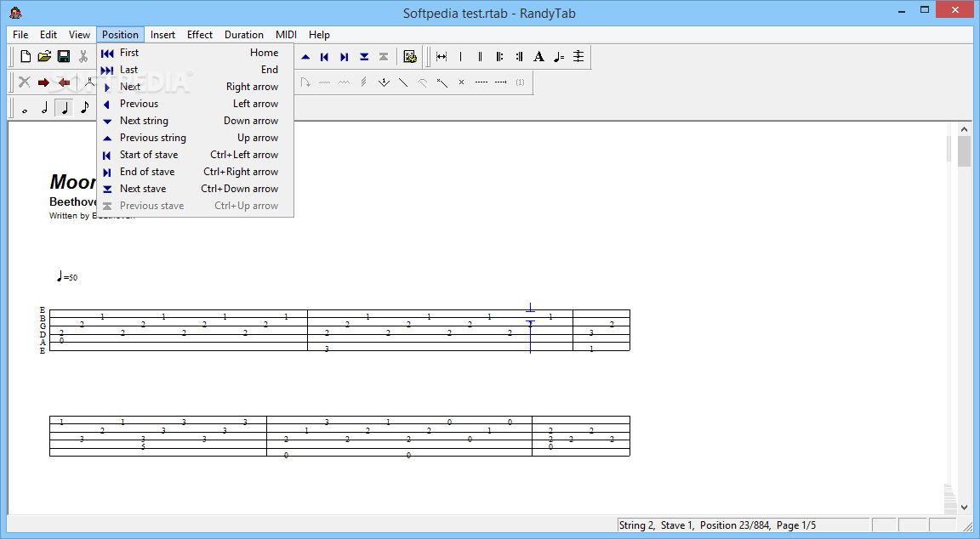980x539 pixels.
Task: Choose Last from Position menu
Action: pyautogui.click(x=195, y=70)
